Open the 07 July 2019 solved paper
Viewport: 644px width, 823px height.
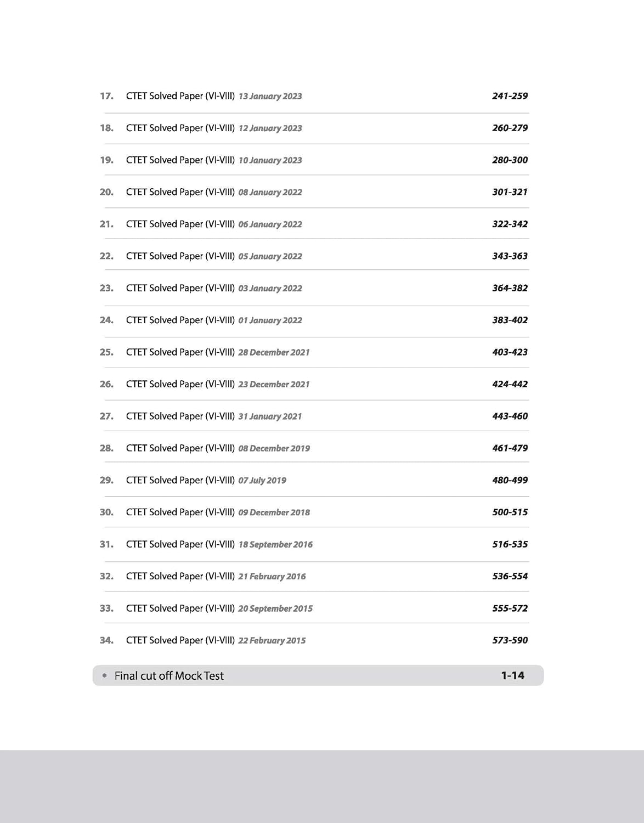206,480
